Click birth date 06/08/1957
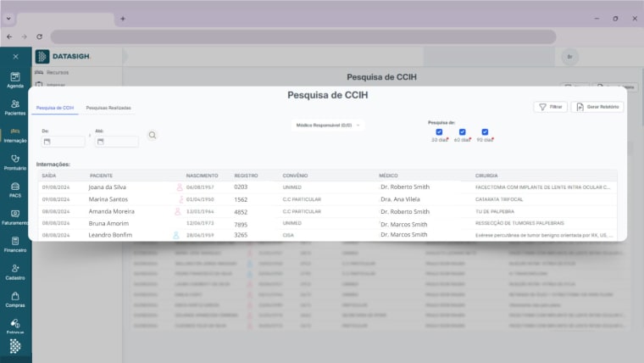This screenshot has height=363, width=644. tap(200, 187)
